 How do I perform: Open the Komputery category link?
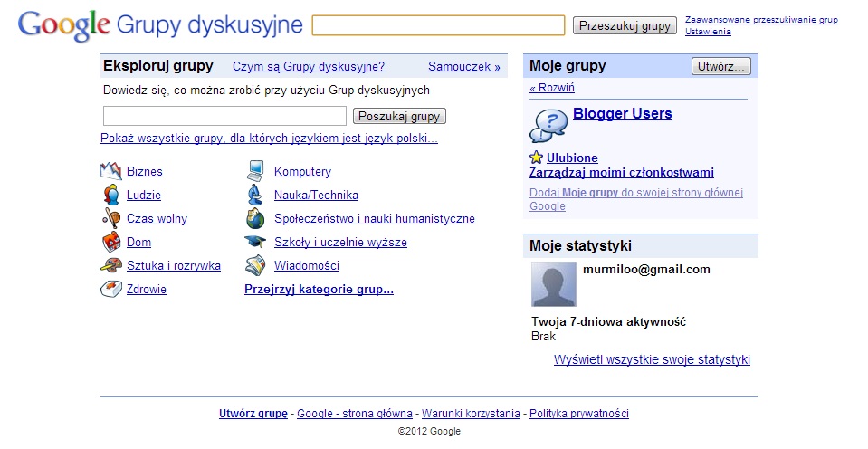point(302,172)
